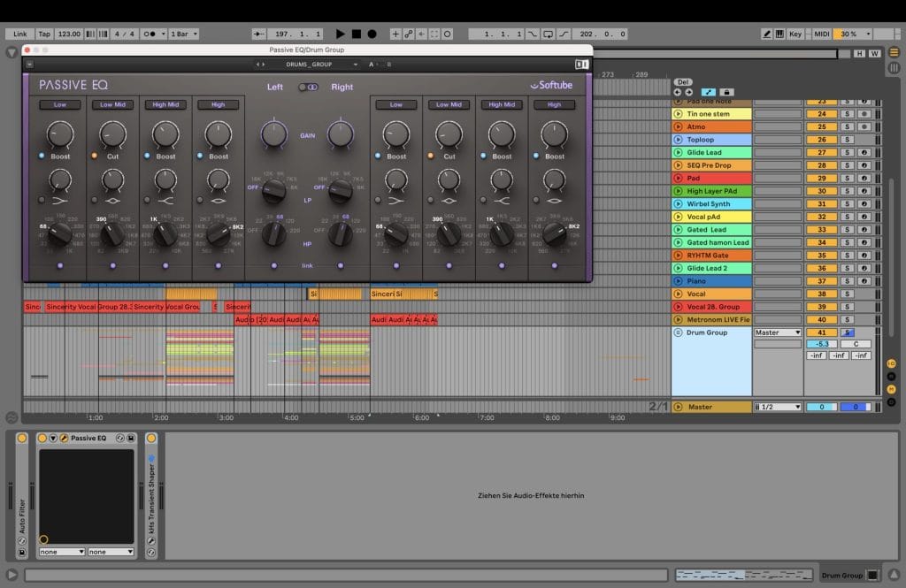Toggle Right channel High Boost LED
906x588 pixels.
[536, 156]
